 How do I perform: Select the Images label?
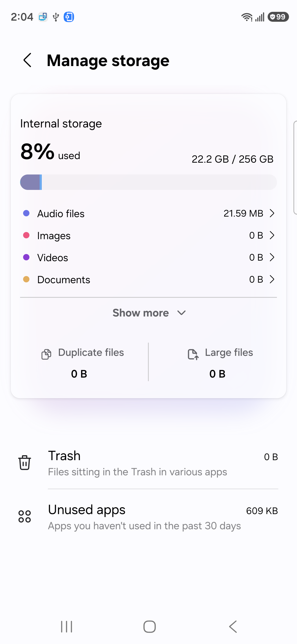pos(54,236)
